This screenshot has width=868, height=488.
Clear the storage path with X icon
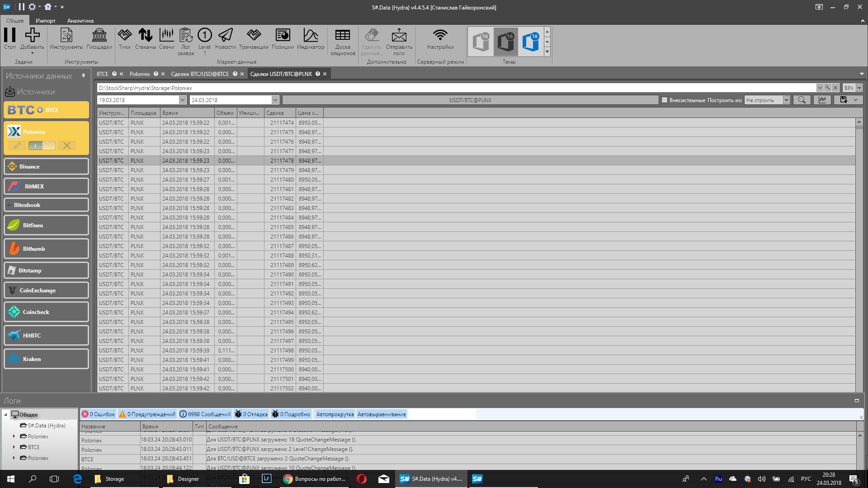(x=835, y=88)
